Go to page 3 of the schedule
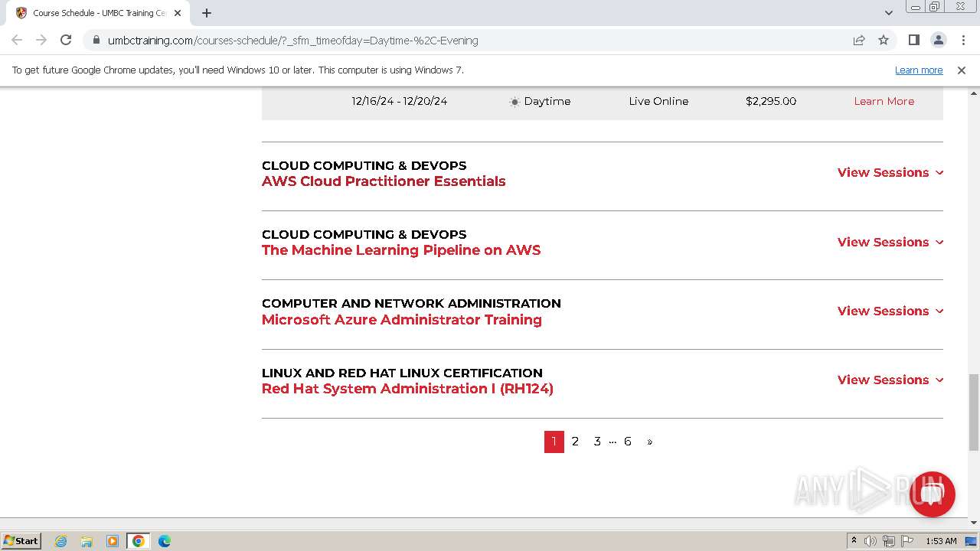 [597, 442]
